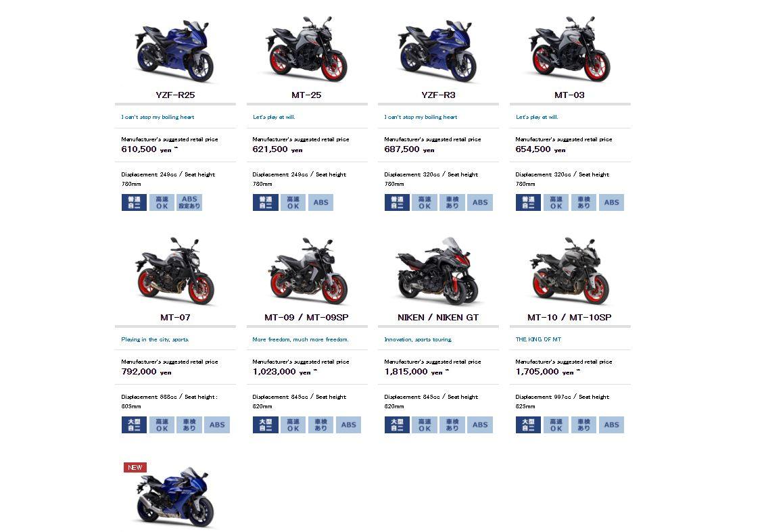Click the 車検あり badge under MT-03
764x532 pixels.
[x=583, y=202]
